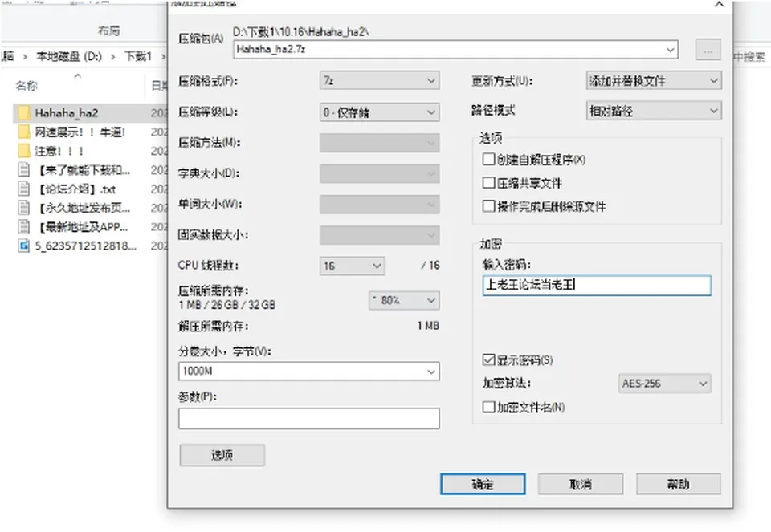Open the 加密算法 AES-256 dropdown
Screen dimensions: 771x532
click(664, 384)
